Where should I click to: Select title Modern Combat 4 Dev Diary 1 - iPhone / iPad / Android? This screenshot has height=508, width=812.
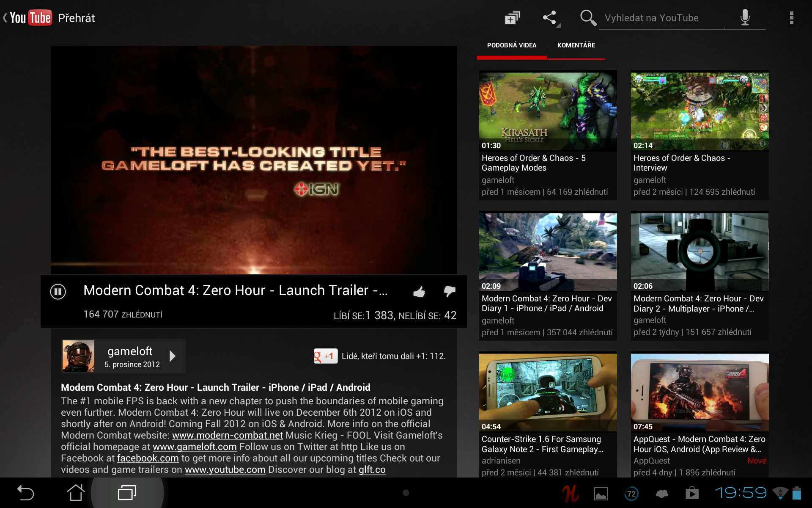click(x=547, y=304)
